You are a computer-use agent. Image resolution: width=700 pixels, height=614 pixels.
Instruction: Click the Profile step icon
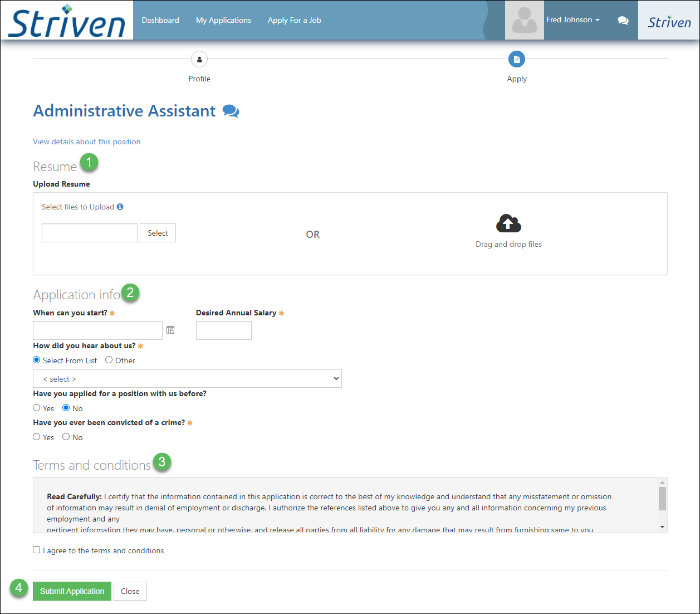(199, 59)
